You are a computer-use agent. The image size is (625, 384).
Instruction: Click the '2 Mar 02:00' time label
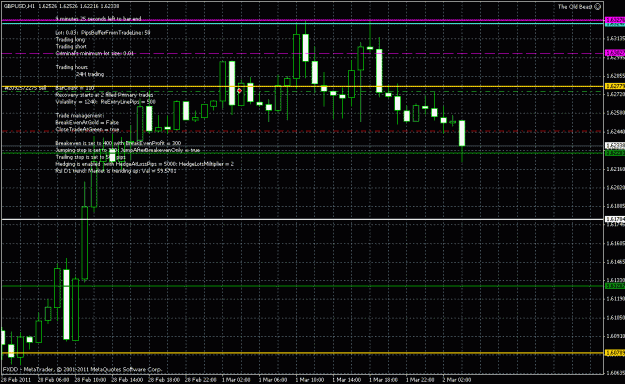[457, 380]
